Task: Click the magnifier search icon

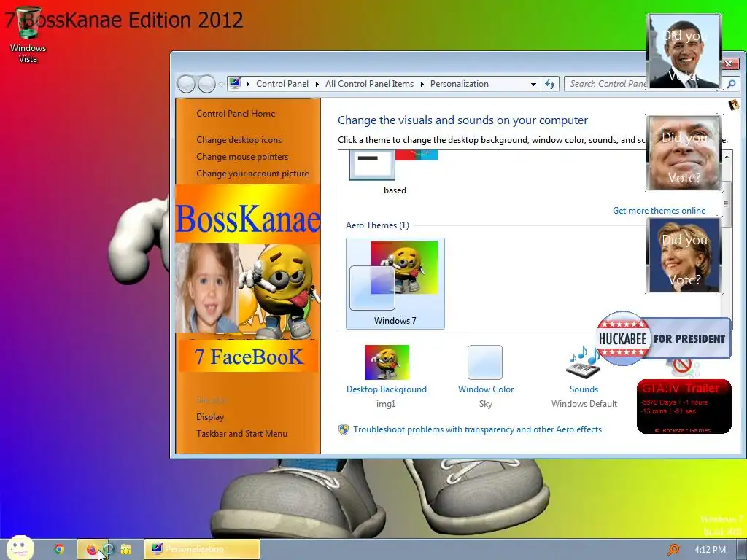Action: [x=731, y=85]
